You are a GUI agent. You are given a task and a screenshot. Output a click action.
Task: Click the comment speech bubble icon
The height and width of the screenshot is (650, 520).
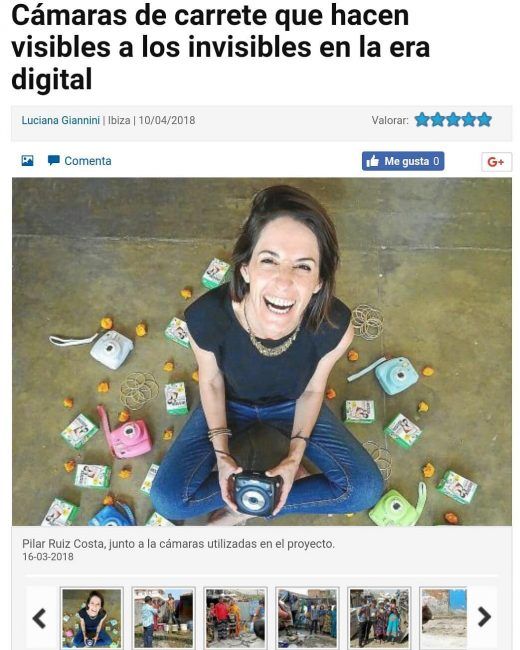[53, 160]
